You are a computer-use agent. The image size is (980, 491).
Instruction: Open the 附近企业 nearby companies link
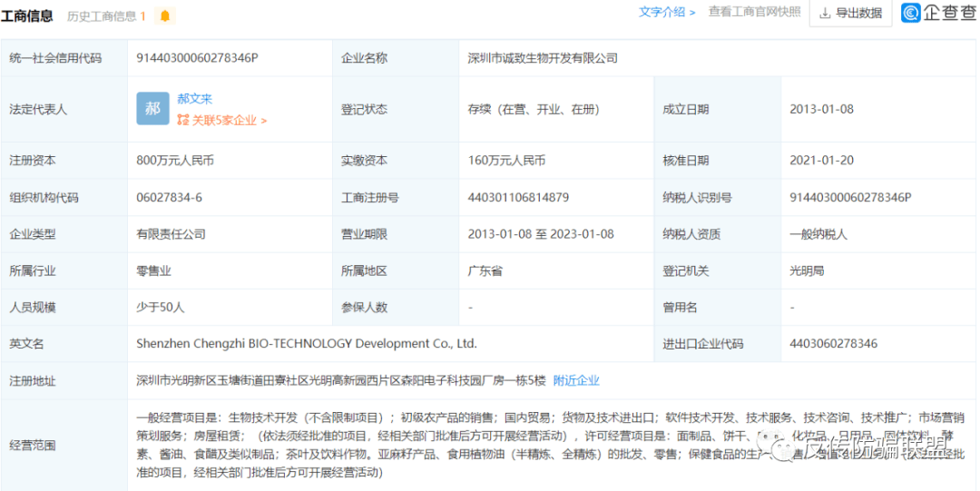[x=576, y=380]
